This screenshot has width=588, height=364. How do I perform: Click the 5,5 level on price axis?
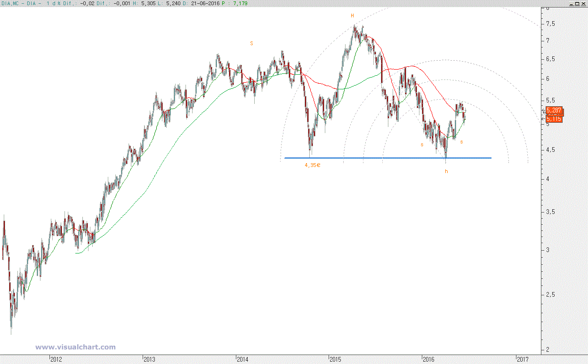pos(550,101)
